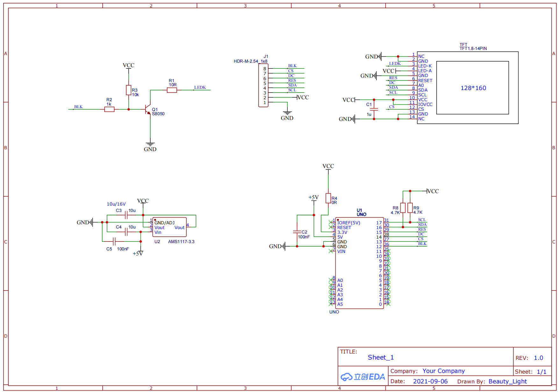Click the Q1 S8050 transistor symbol
558x392 pixels.
(147, 109)
